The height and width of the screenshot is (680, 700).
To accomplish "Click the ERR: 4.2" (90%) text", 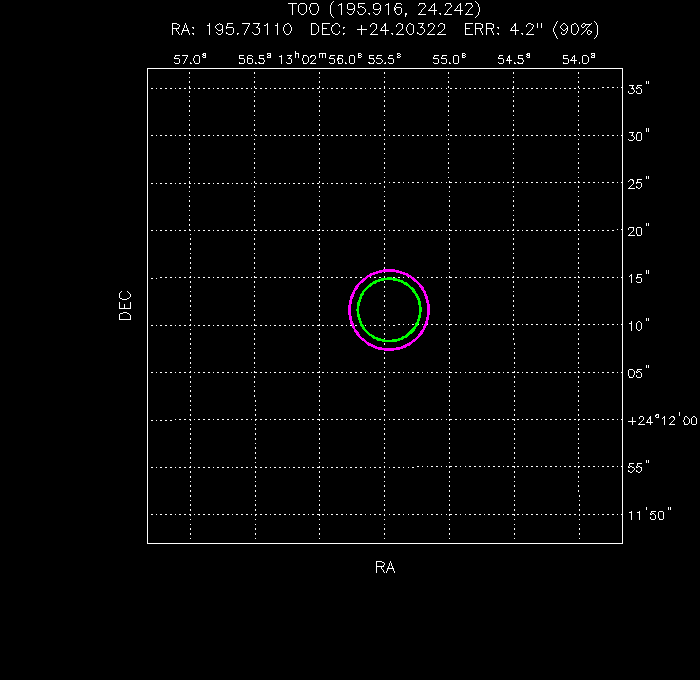I will tap(524, 29).
